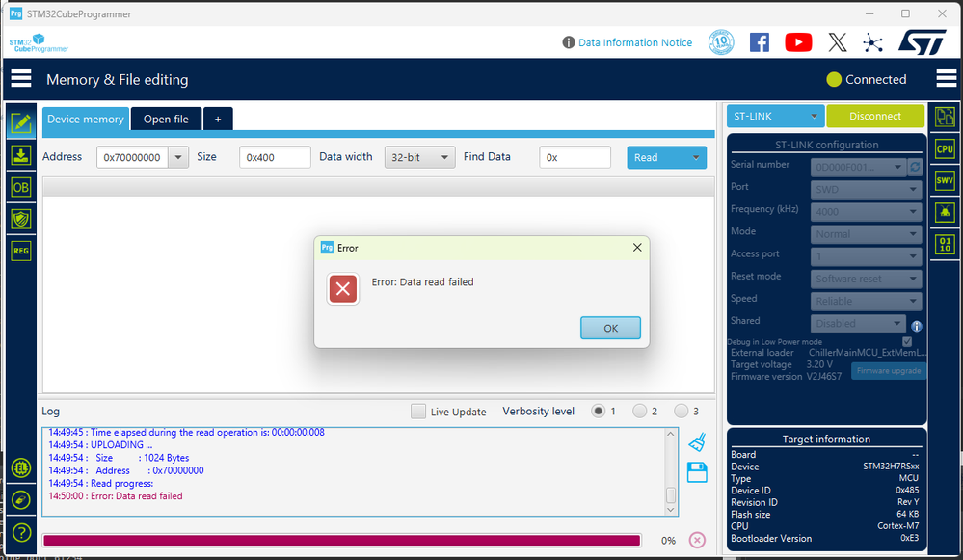Image resolution: width=963 pixels, height=560 pixels.
Task: Click the Disconnect button
Action: (875, 116)
